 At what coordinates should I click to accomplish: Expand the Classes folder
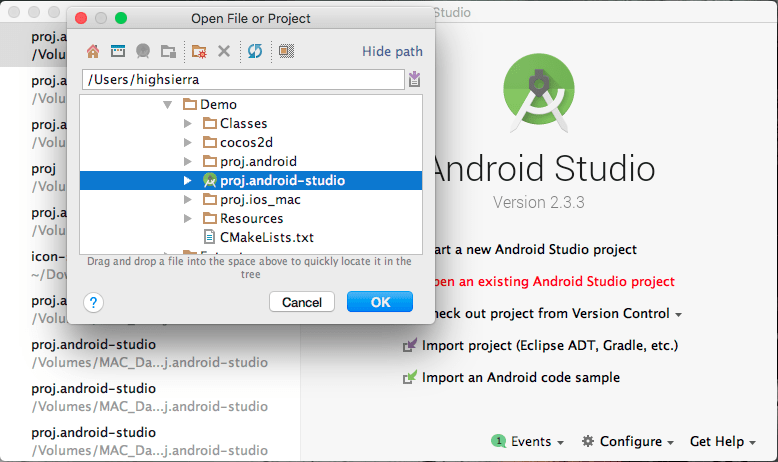pyautogui.click(x=187, y=124)
